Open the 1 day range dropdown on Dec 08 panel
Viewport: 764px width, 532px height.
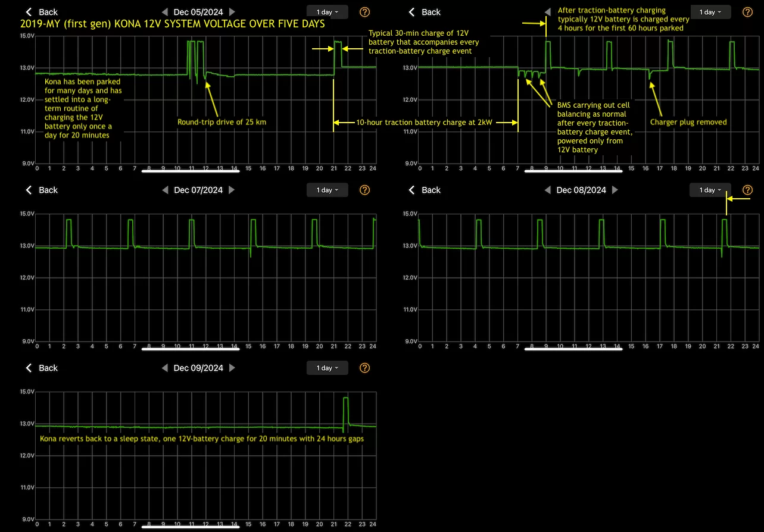[x=709, y=190]
